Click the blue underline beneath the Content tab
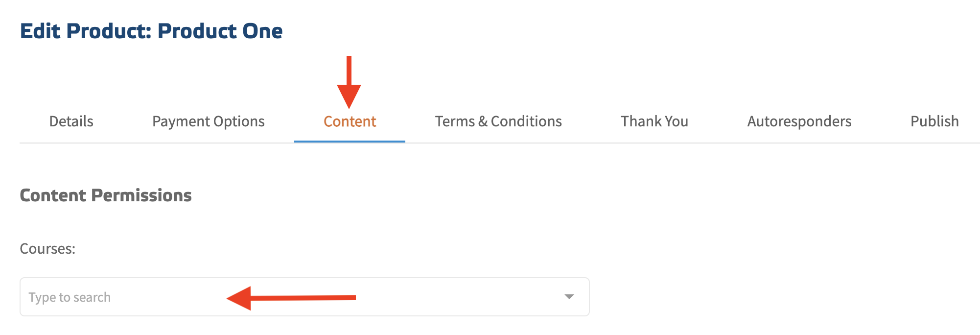 point(350,141)
